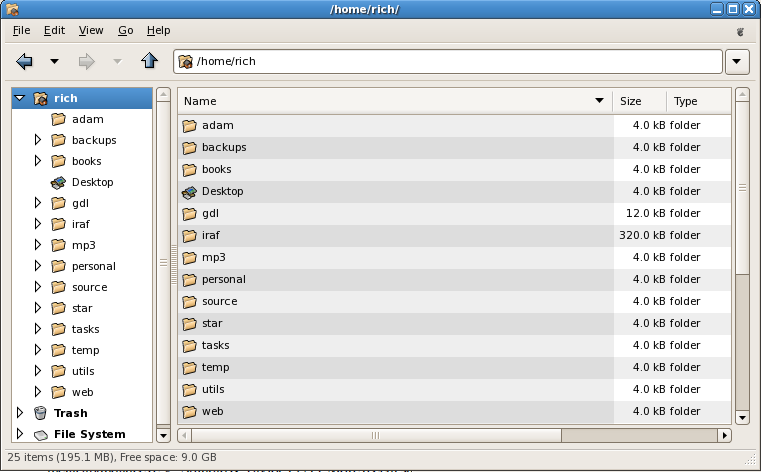Select the Trash icon in sidebar
The height and width of the screenshot is (472, 761).
[x=40, y=413]
